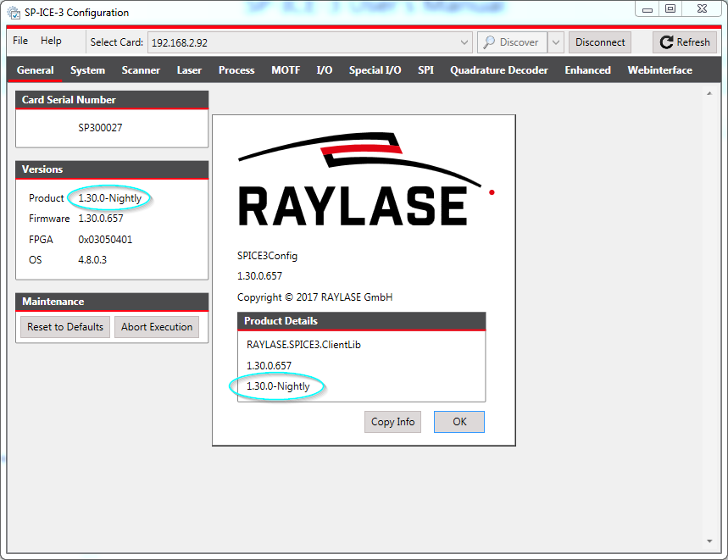Click the SP-ICE-3 Configuration app icon
This screenshot has width=728, height=560.
coord(14,13)
